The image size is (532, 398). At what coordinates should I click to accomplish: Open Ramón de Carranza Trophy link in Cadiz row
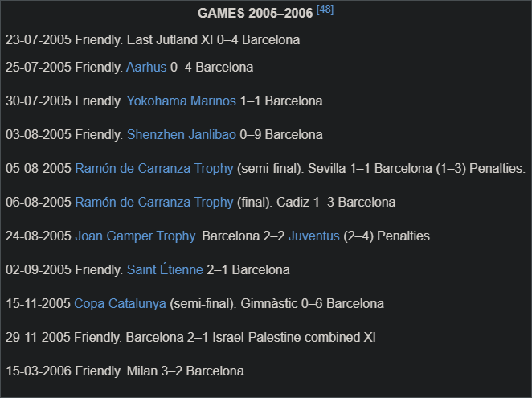pos(154,203)
